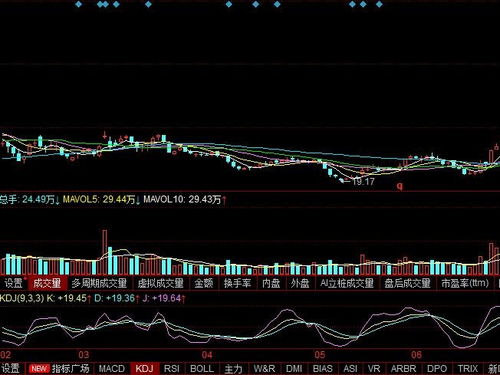Switch to the DMI indicator
This screenshot has width=500, height=375.
point(294,368)
